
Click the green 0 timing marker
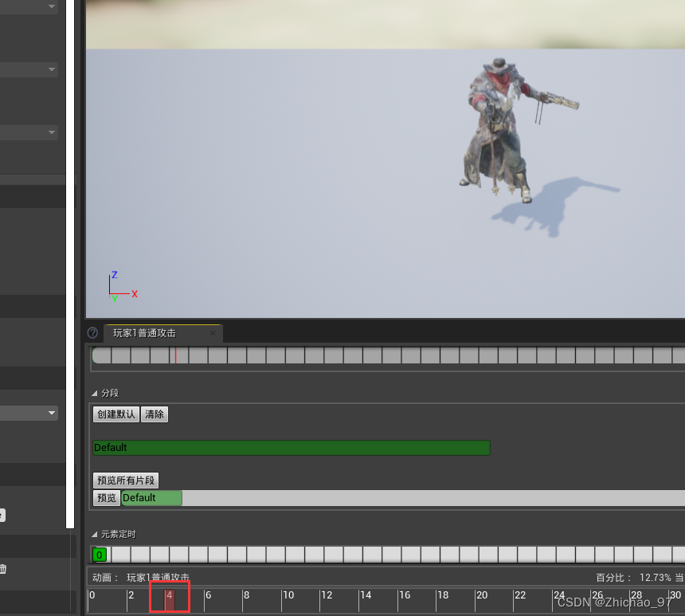click(100, 555)
